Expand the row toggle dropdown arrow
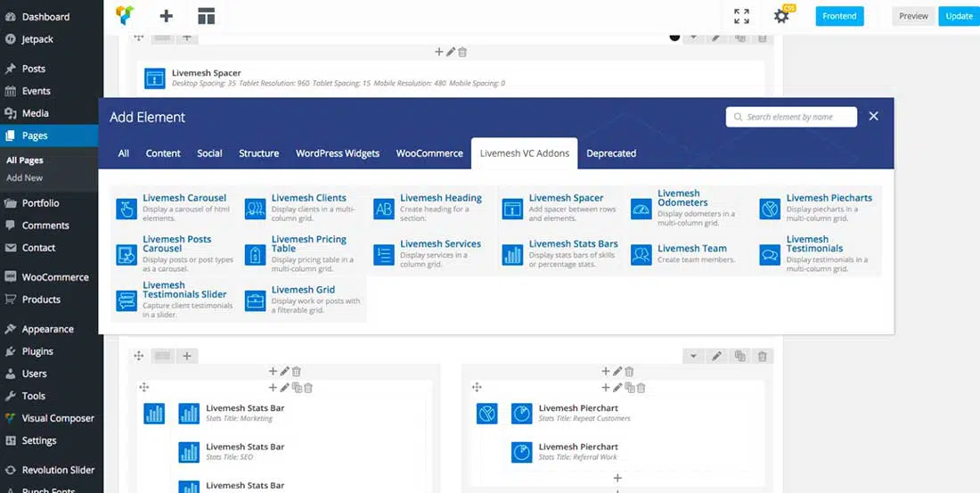This screenshot has height=493, width=980. click(x=693, y=357)
